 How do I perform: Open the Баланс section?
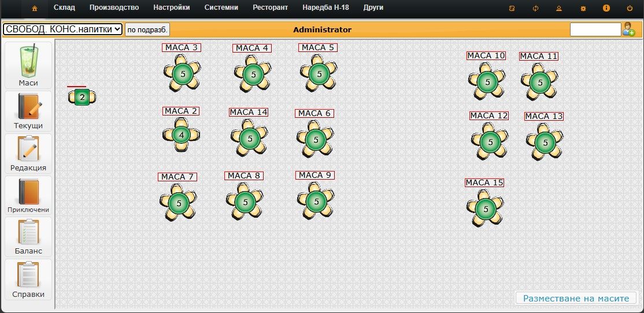point(28,237)
